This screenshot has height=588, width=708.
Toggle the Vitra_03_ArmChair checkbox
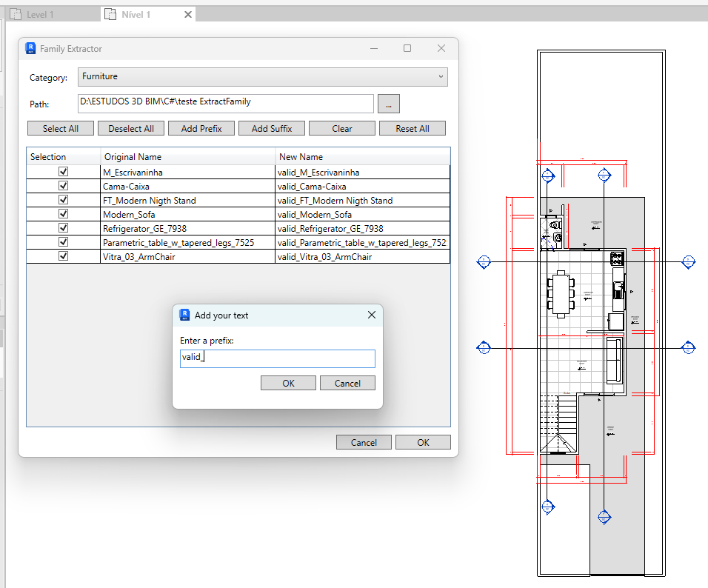pyautogui.click(x=63, y=256)
